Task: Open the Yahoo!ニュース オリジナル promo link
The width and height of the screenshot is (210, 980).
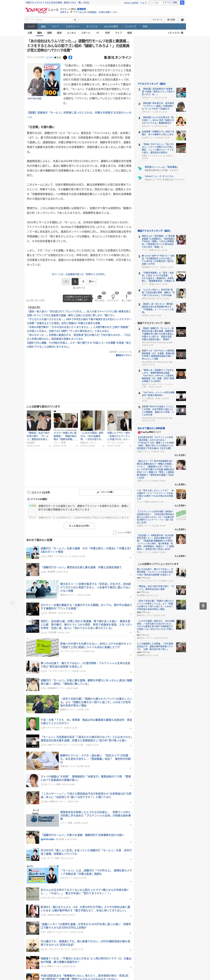Action: (159, 176)
